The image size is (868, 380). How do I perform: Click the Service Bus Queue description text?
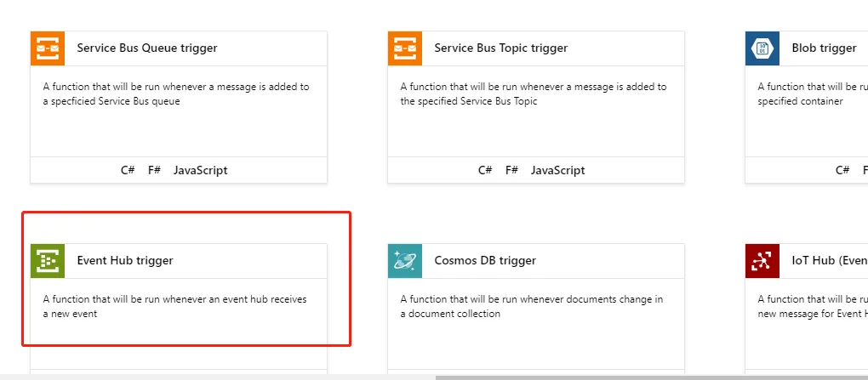coord(176,94)
